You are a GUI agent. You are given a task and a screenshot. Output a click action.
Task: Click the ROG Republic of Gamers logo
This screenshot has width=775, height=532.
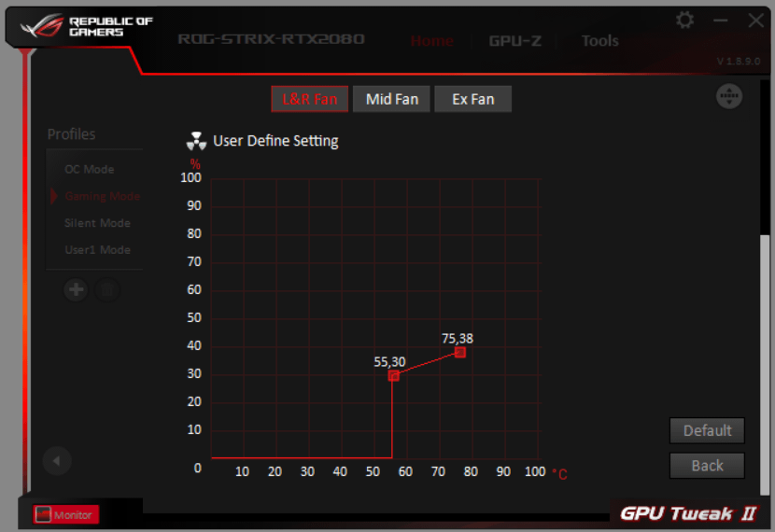(87, 26)
